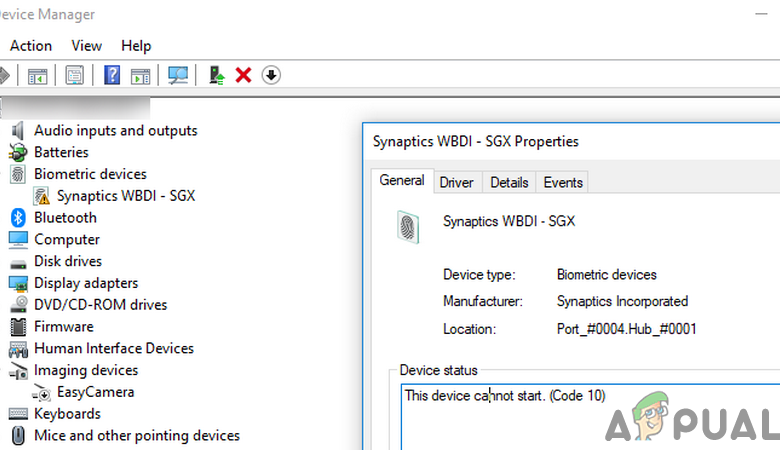Click the Update device driver toolbar icon
The height and width of the screenshot is (450, 780).
[216, 75]
